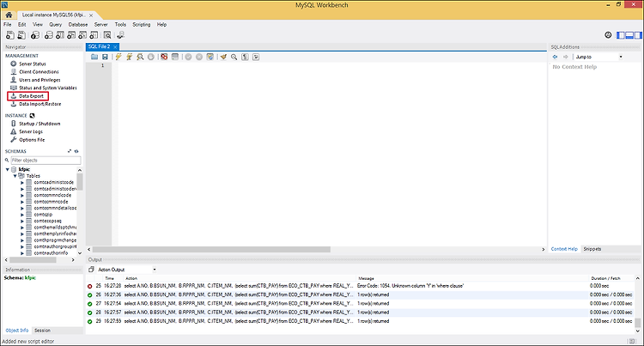The width and height of the screenshot is (644, 346).
Task: Click the reconnect to DBMS icon
Action: click(121, 35)
